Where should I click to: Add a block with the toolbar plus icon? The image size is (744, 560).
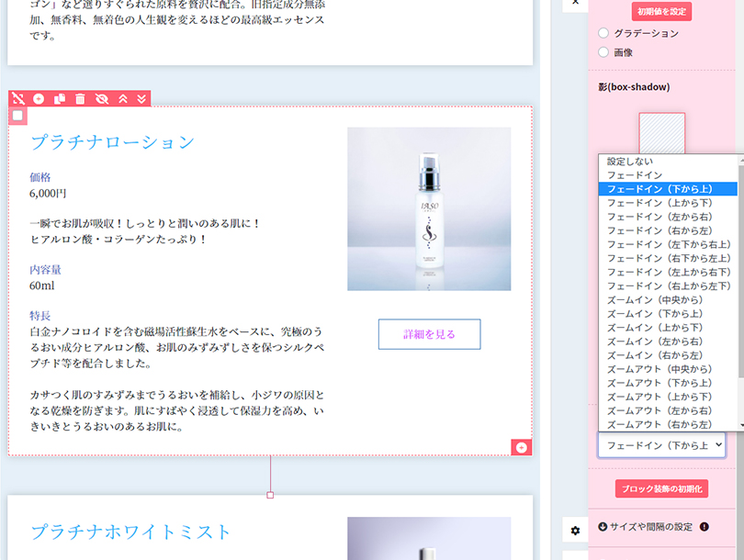pos(39,98)
